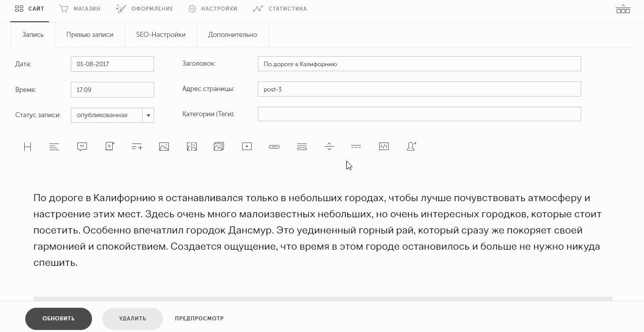Open the Статистика section
644x332 pixels.
pos(280,9)
